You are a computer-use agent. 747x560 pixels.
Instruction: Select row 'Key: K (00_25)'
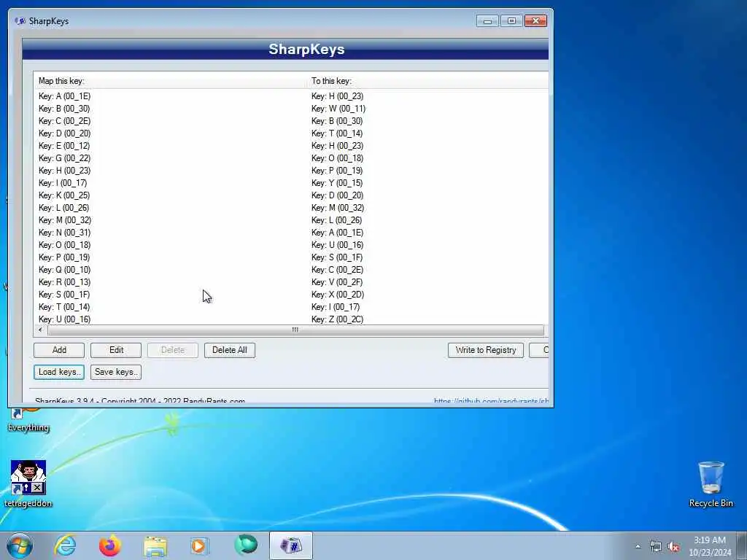[x=64, y=195]
